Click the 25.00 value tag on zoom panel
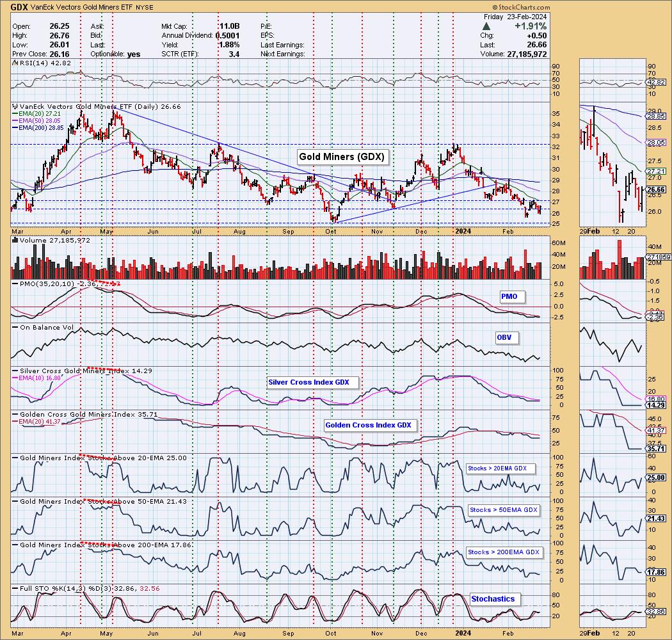Viewport: 672px width, 640px height. (x=657, y=477)
